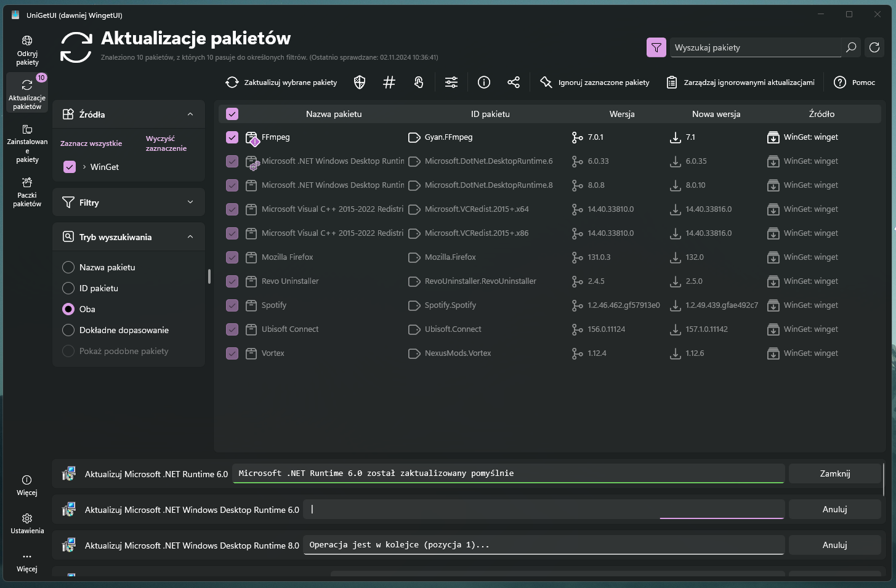The height and width of the screenshot is (588, 896).
Task: Open the Odkryj pakiety tab
Action: tap(27, 49)
